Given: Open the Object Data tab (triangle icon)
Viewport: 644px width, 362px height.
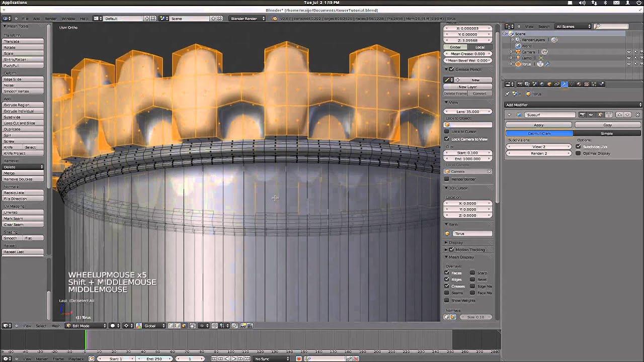Looking at the screenshot, I should pos(572,84).
